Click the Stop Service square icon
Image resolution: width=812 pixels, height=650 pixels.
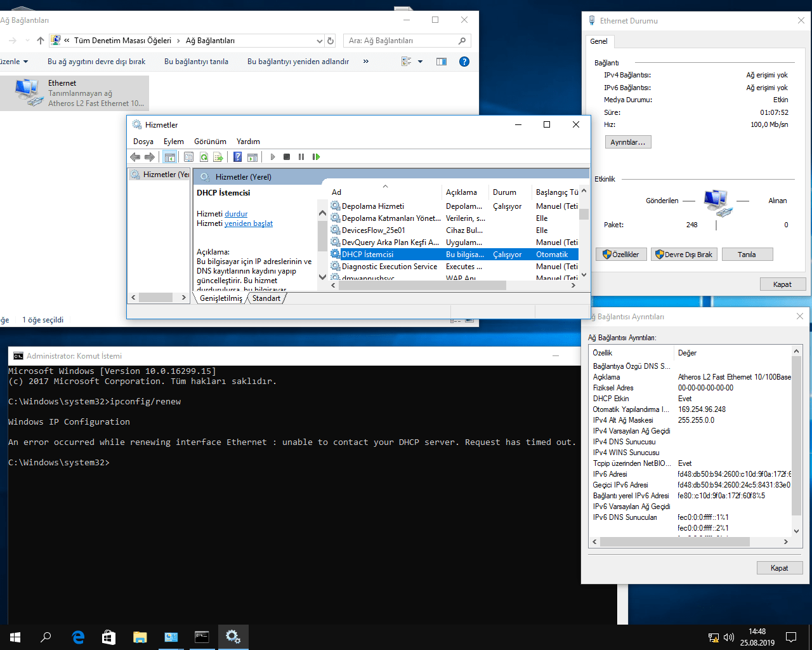(x=287, y=157)
